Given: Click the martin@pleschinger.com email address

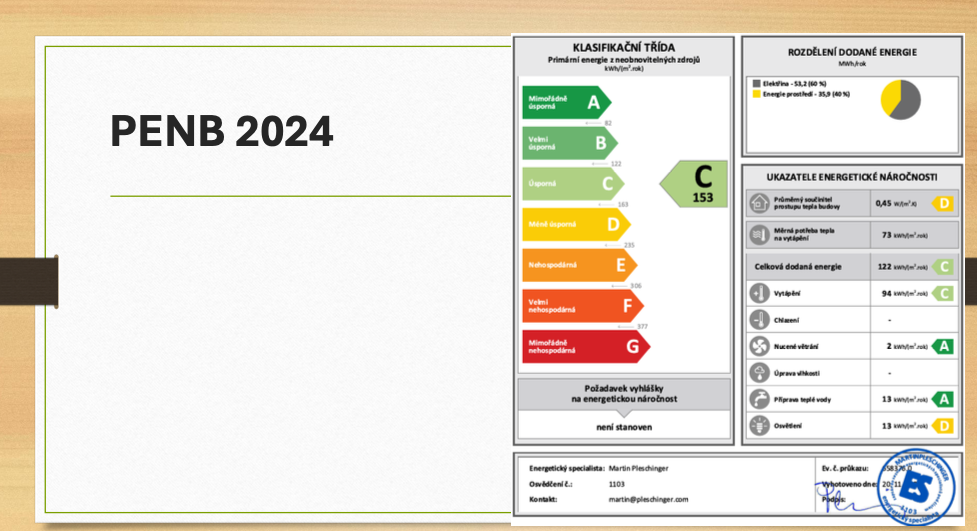Looking at the screenshot, I should (x=648, y=499).
